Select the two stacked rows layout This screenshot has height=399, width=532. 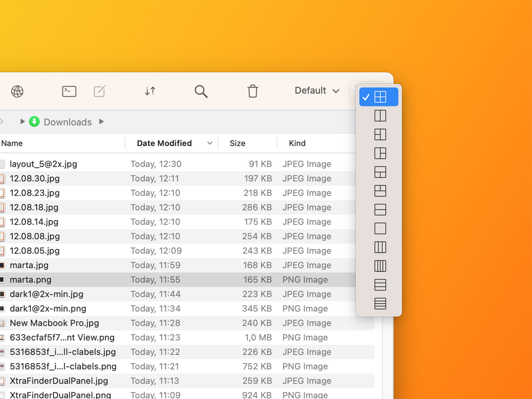(x=380, y=210)
